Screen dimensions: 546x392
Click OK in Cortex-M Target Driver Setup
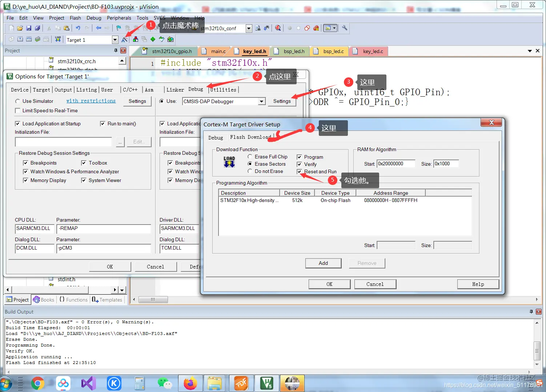coord(329,284)
